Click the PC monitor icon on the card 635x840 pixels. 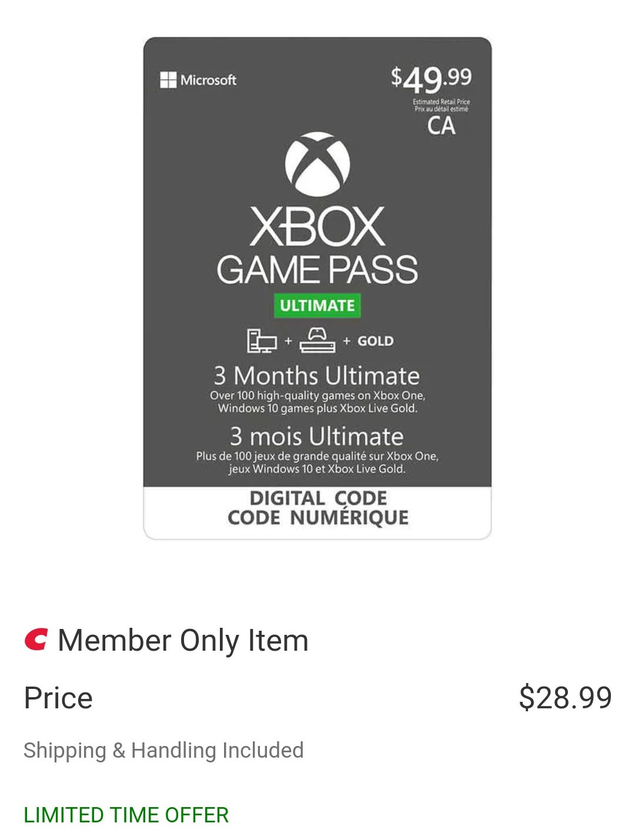pyautogui.click(x=262, y=341)
